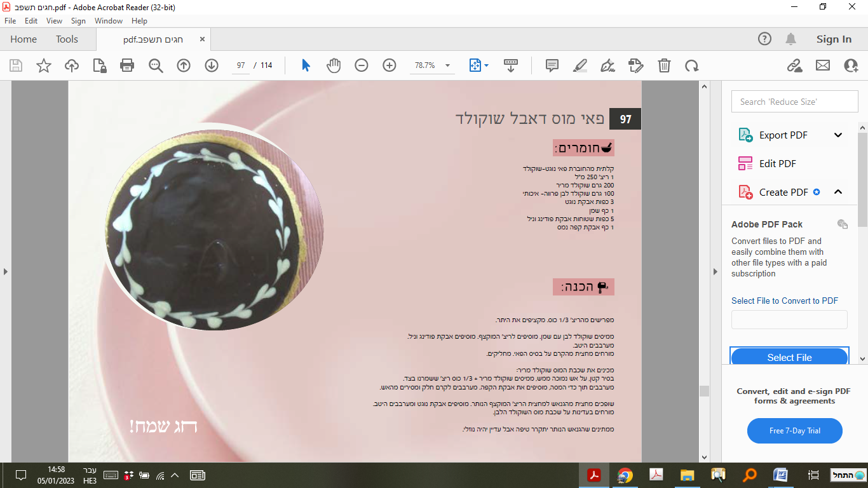Open the Sign document pen tool

coord(608,65)
